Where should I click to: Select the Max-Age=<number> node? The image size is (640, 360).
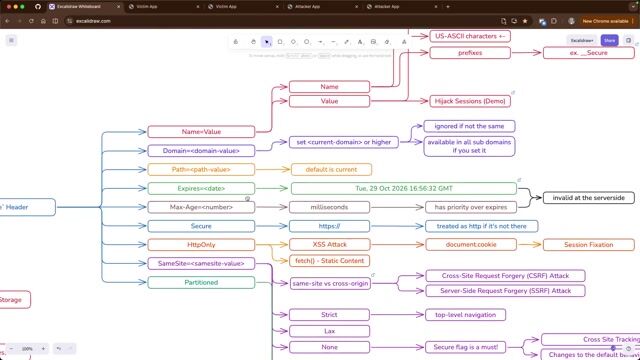pyautogui.click(x=201, y=207)
